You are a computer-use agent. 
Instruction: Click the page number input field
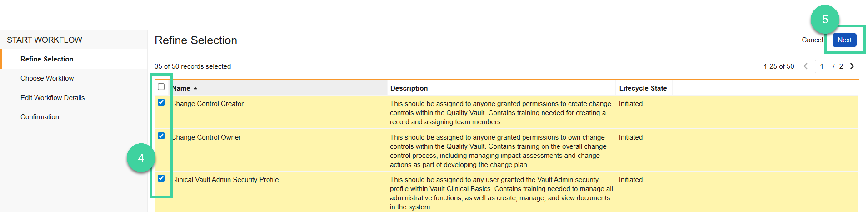(x=822, y=66)
